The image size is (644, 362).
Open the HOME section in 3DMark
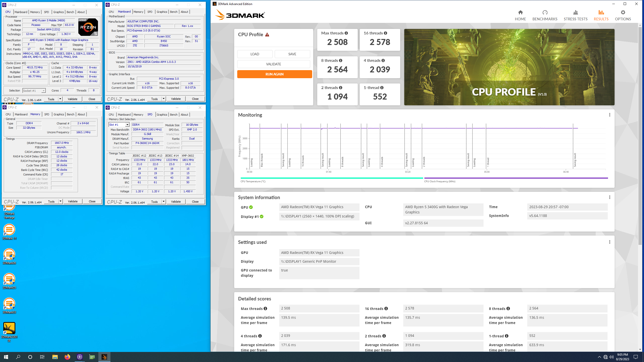tap(520, 15)
